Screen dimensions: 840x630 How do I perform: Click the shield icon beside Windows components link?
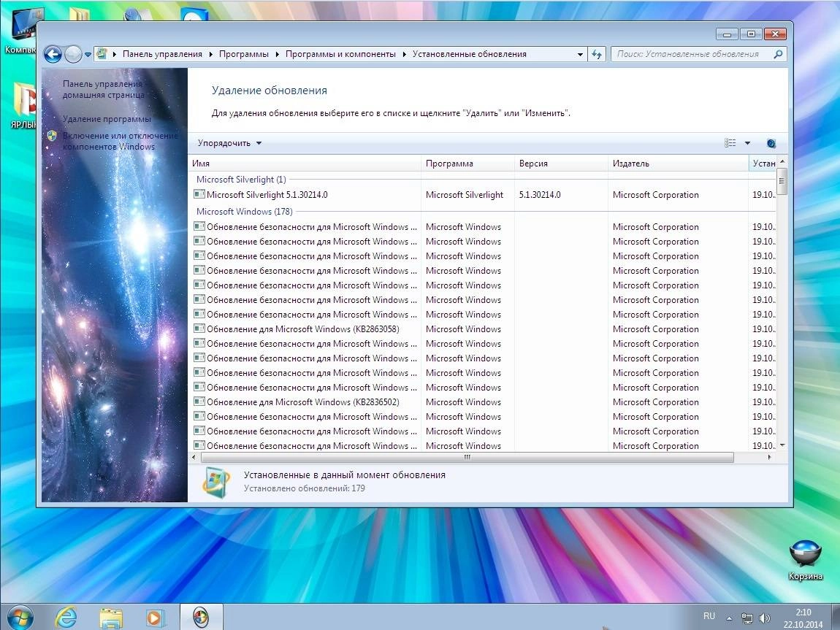pos(52,136)
